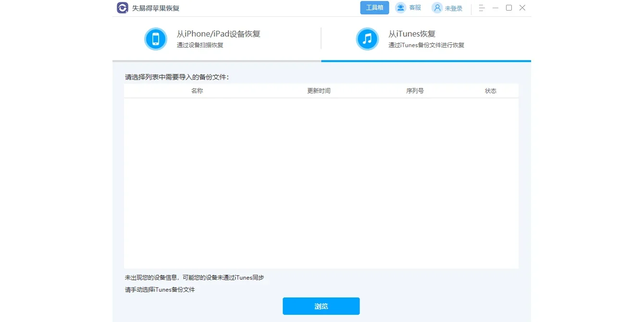Open the 未登录 login link
Image resolution: width=644 pixels, height=322 pixels.
454,8
